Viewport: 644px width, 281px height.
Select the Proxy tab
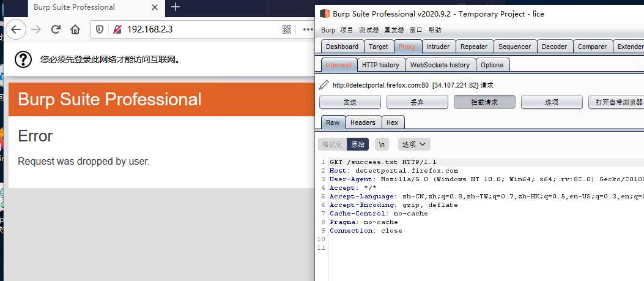pos(407,47)
